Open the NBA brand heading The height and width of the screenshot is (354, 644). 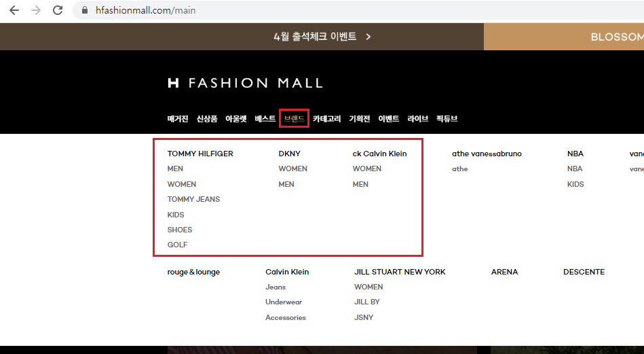(575, 154)
